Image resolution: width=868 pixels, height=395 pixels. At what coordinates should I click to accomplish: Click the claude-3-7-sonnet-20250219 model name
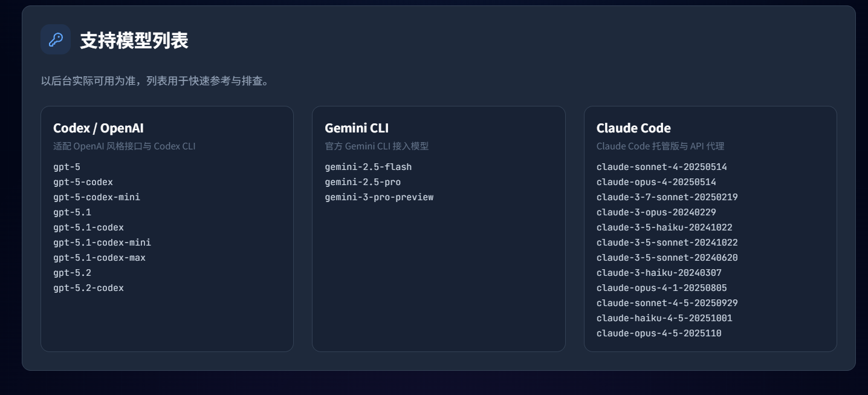(667, 197)
